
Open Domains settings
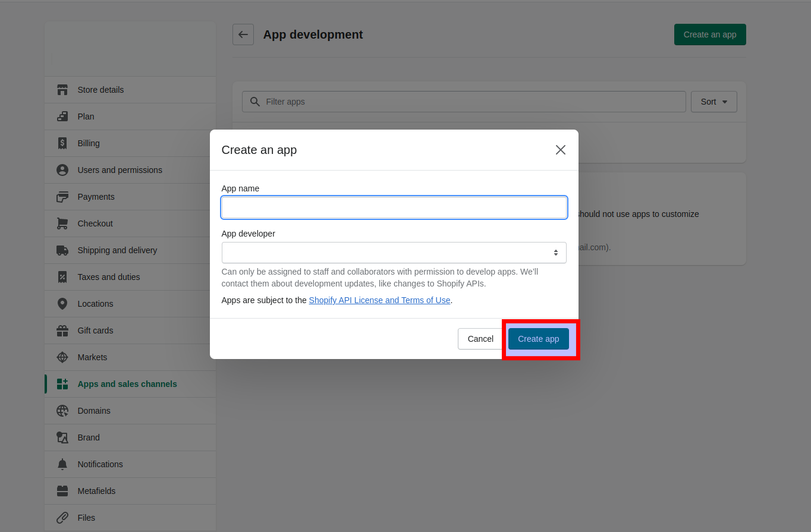pyautogui.click(x=130, y=411)
